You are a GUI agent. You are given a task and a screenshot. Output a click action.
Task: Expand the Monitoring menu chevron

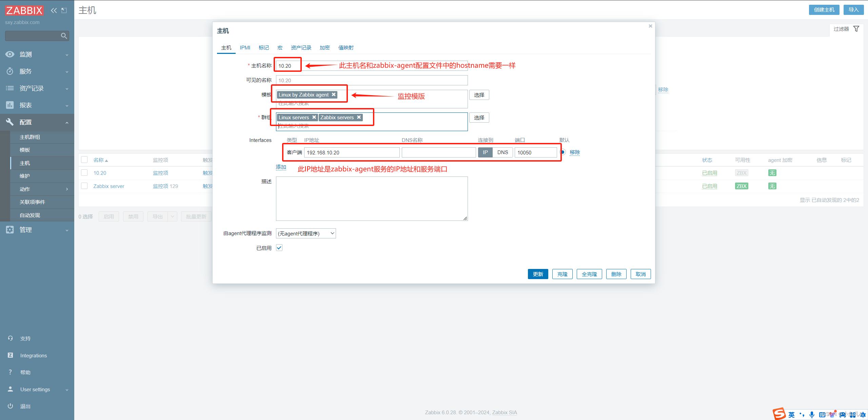pos(67,55)
